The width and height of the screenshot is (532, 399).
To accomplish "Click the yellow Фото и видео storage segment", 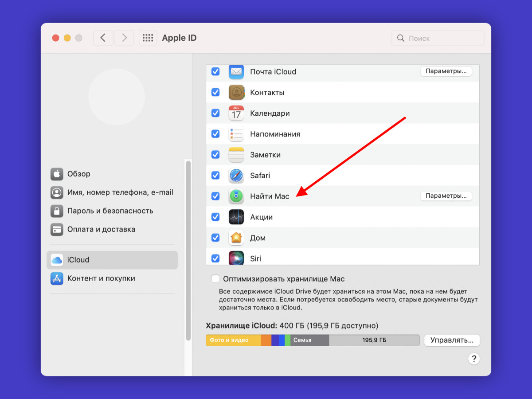I will [x=233, y=340].
